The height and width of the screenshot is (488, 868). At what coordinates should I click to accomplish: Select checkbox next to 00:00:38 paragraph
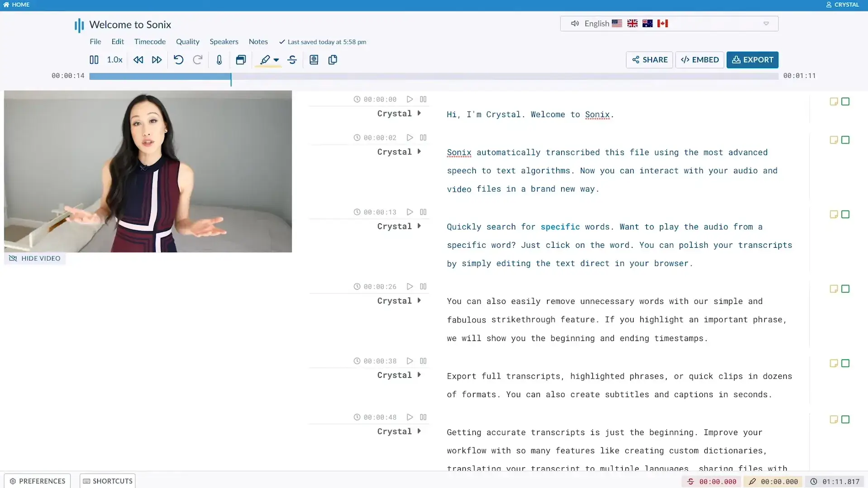click(x=845, y=363)
